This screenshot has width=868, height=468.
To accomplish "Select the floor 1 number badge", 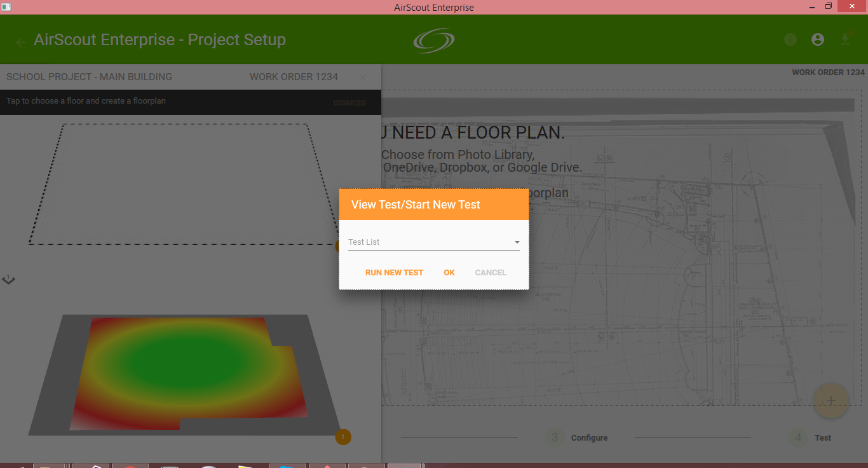I will 343,437.
